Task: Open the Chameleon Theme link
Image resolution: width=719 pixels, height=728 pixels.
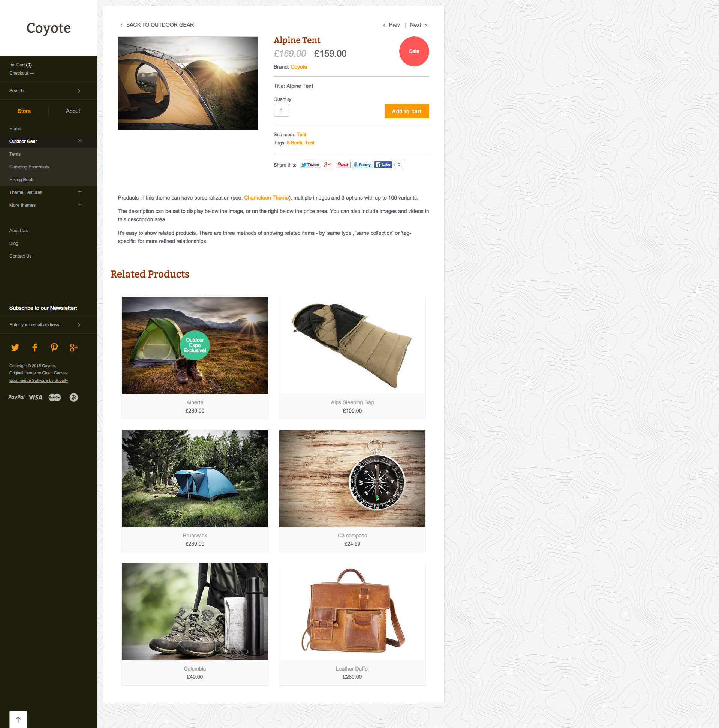Action: coord(266,198)
